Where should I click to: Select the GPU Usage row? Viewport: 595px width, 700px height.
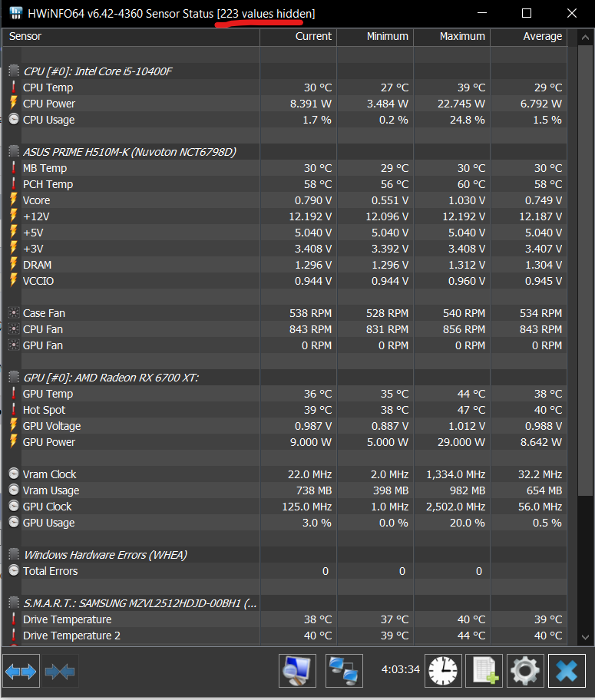click(x=285, y=523)
